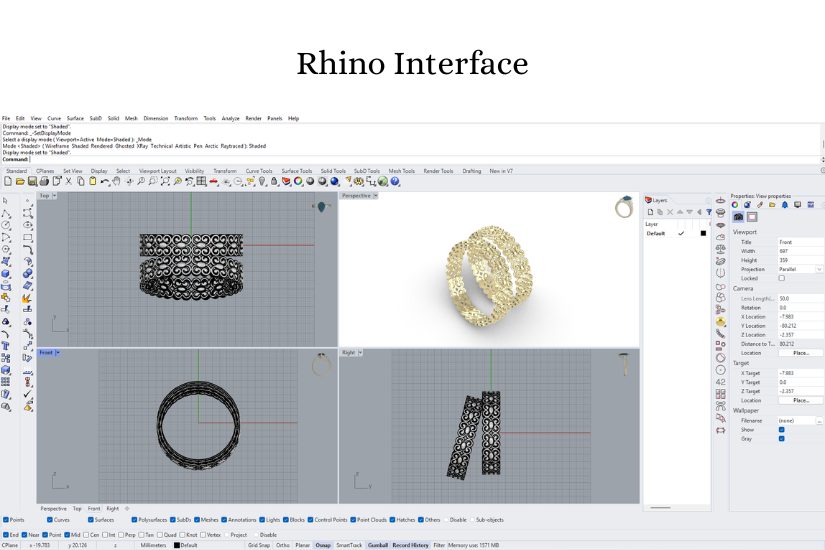Click the camera view properties icon
The width and height of the screenshot is (825, 550).
coord(738,217)
